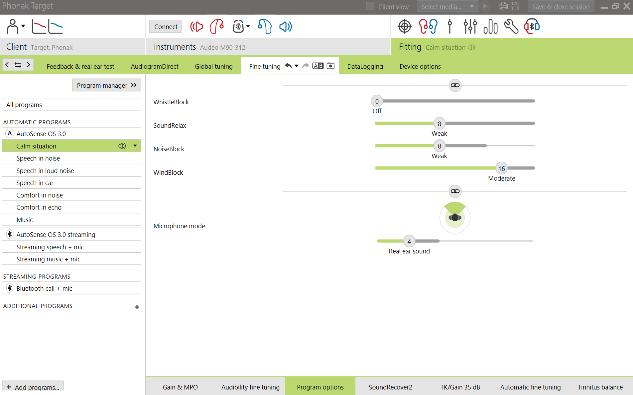633x395 pixels.
Task: Expand the Calm situation dropdown arrow
Action: [x=135, y=146]
